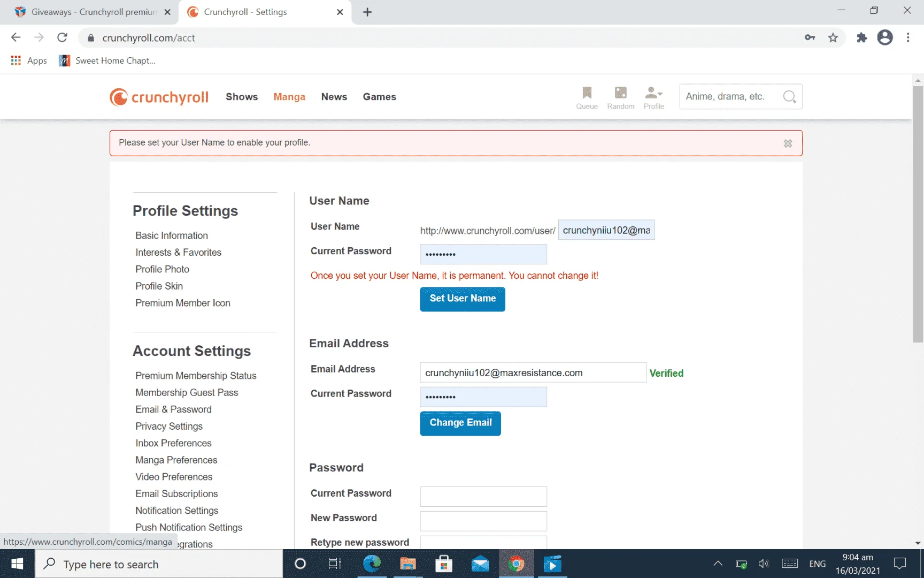Open Profile Photo settings
Screen dimensions: 924x578
[162, 269]
